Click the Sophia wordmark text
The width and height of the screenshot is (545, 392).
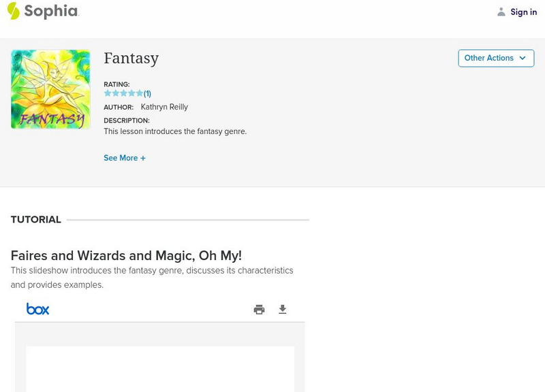click(x=51, y=12)
